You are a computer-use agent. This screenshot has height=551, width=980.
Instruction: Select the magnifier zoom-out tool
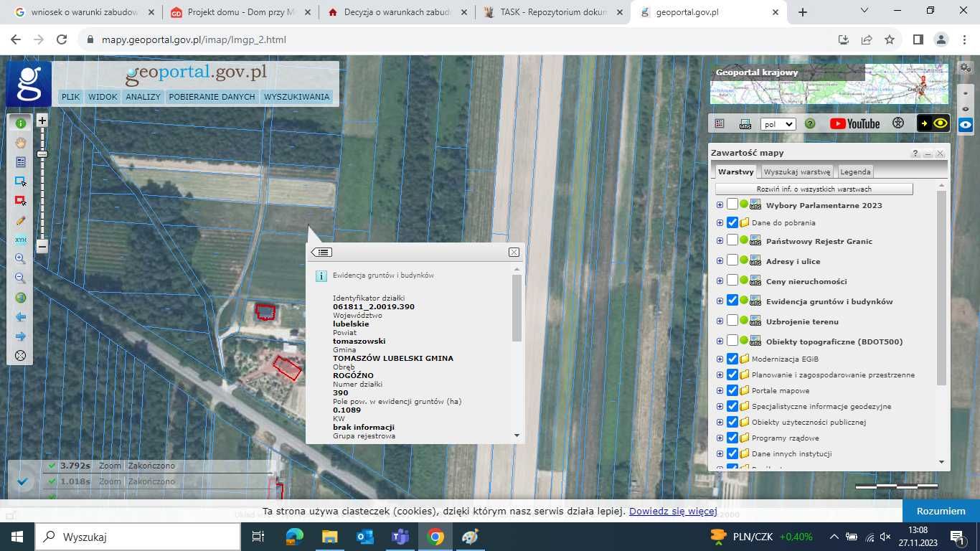[20, 278]
